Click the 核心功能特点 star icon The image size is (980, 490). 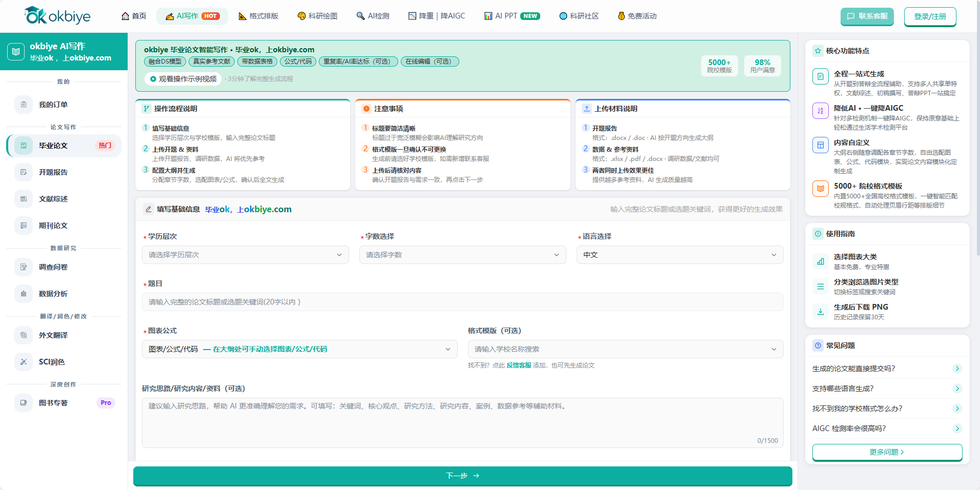818,51
